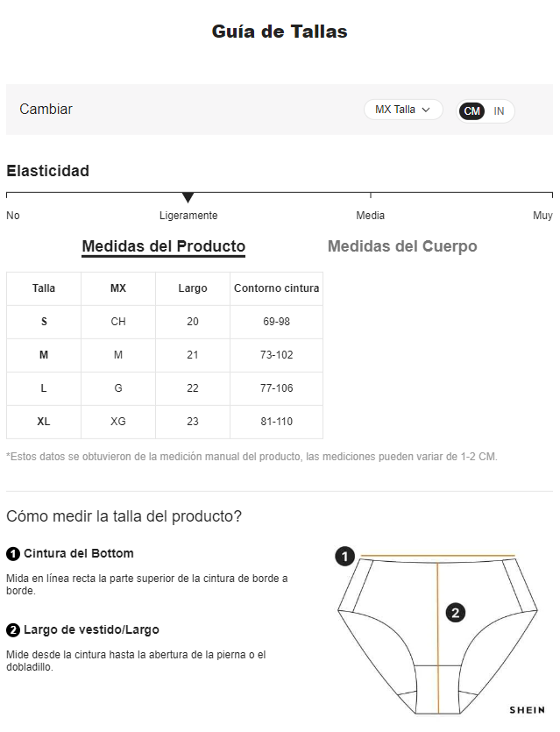
Task: Click the Contorno cintura column header
Action: point(277,288)
